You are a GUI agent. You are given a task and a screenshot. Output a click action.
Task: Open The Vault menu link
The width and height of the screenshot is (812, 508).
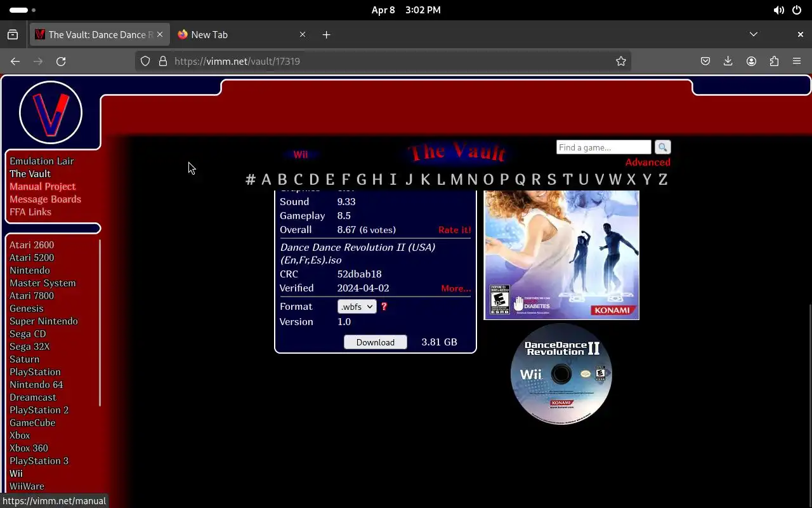pos(30,173)
